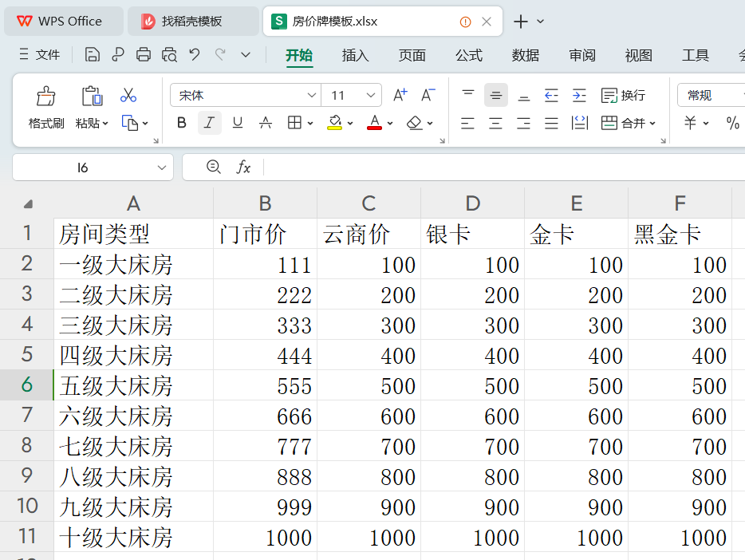The image size is (745, 560).
Task: Select cell B2 containing 111
Action: point(265,264)
